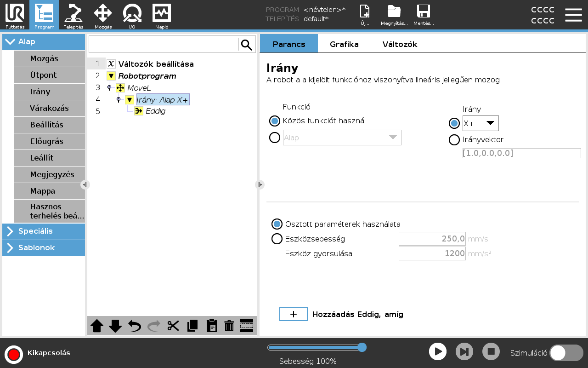The height and width of the screenshot is (368, 588).
Task: Switch to the Grafika tab
Action: tap(344, 44)
